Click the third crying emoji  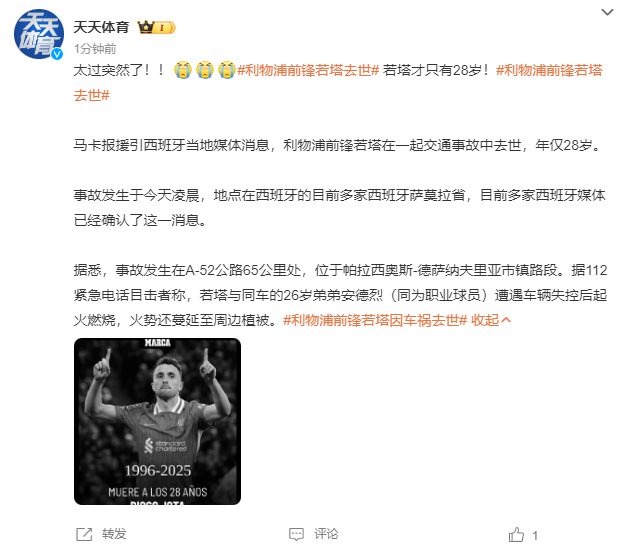[x=227, y=70]
